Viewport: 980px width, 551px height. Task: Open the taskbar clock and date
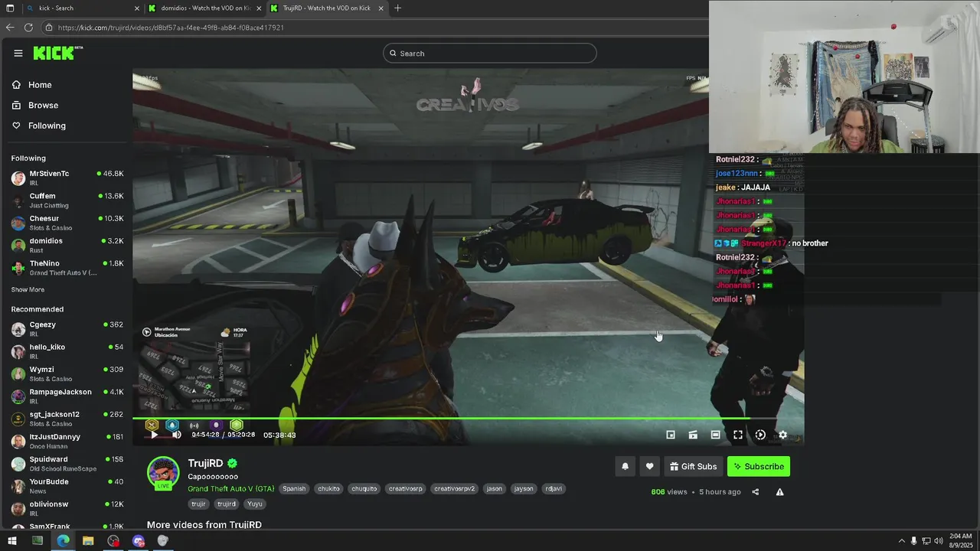tap(960, 540)
